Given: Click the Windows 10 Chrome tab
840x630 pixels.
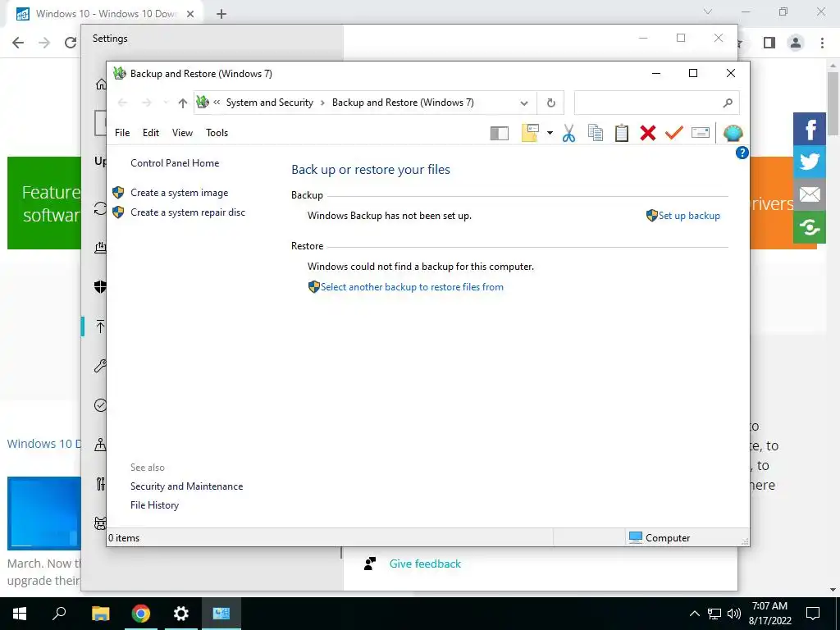Looking at the screenshot, I should [x=104, y=14].
